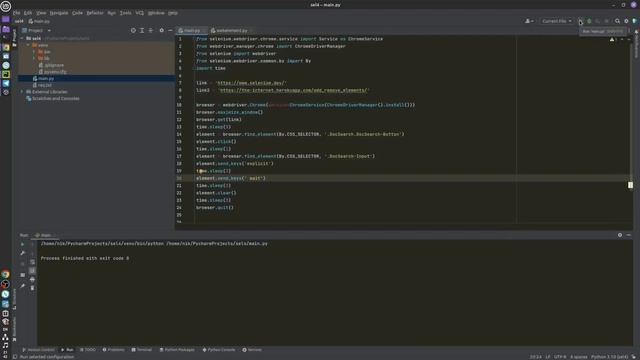640x360 pixels.
Task: Select req.txt in the project tree
Action: coord(42,85)
